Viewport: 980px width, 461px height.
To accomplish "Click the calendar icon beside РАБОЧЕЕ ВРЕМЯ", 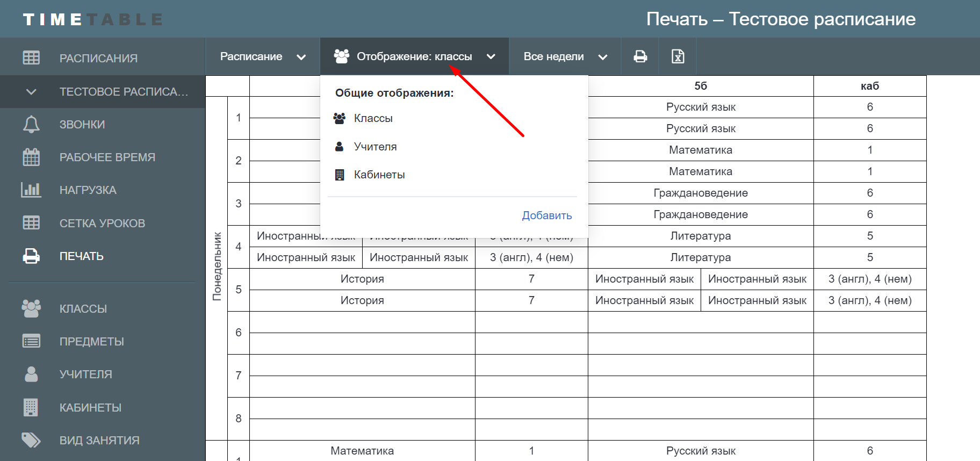I will (31, 157).
